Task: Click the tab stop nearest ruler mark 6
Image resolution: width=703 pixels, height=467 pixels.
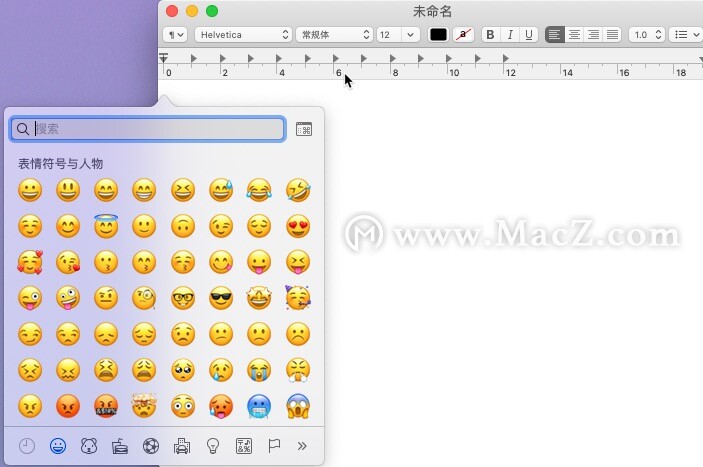Action: [335, 58]
